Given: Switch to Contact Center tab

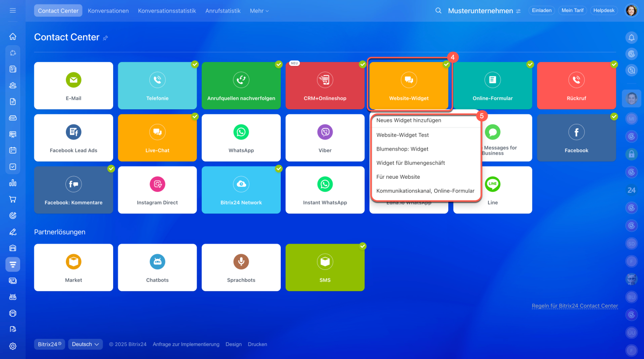Looking at the screenshot, I should tap(58, 11).
